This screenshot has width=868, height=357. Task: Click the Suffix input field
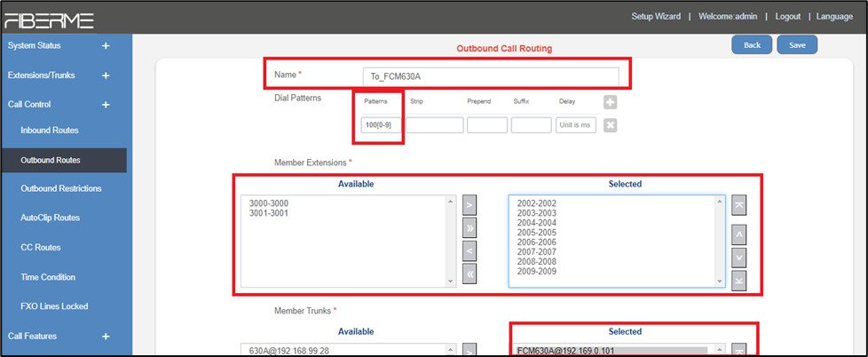click(x=531, y=125)
